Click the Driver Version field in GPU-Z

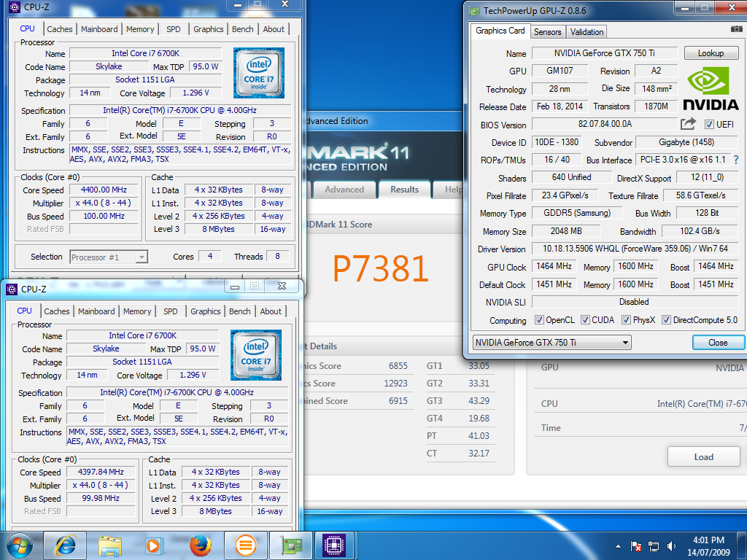point(635,249)
